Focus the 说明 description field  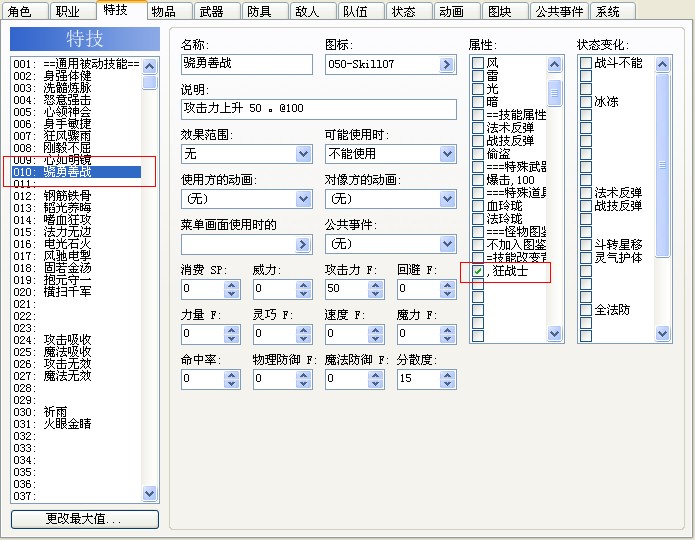coord(319,110)
